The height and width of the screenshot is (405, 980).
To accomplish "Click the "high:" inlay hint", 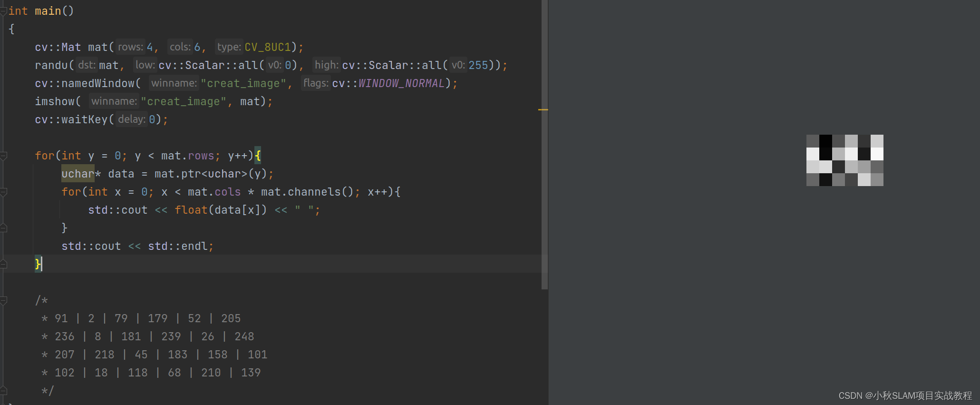I will coord(327,65).
